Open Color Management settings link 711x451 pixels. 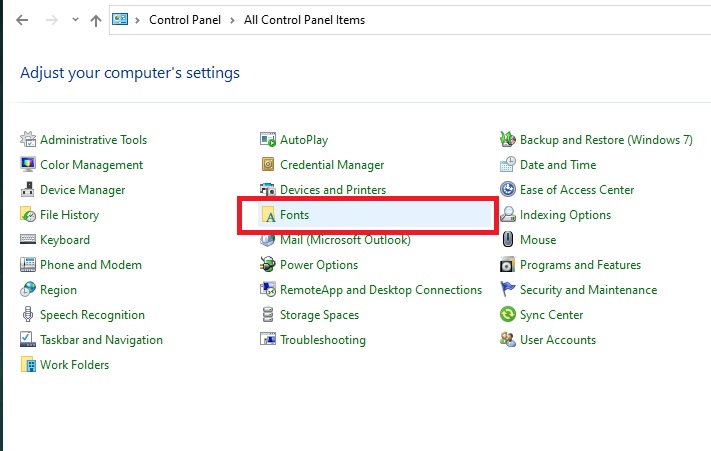click(x=92, y=165)
